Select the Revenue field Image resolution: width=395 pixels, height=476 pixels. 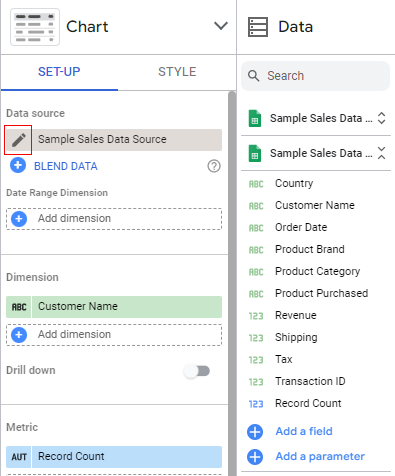point(296,315)
